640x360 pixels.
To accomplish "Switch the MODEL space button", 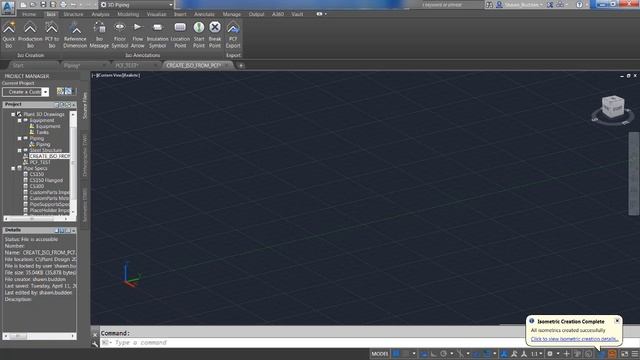I will click(x=380, y=353).
